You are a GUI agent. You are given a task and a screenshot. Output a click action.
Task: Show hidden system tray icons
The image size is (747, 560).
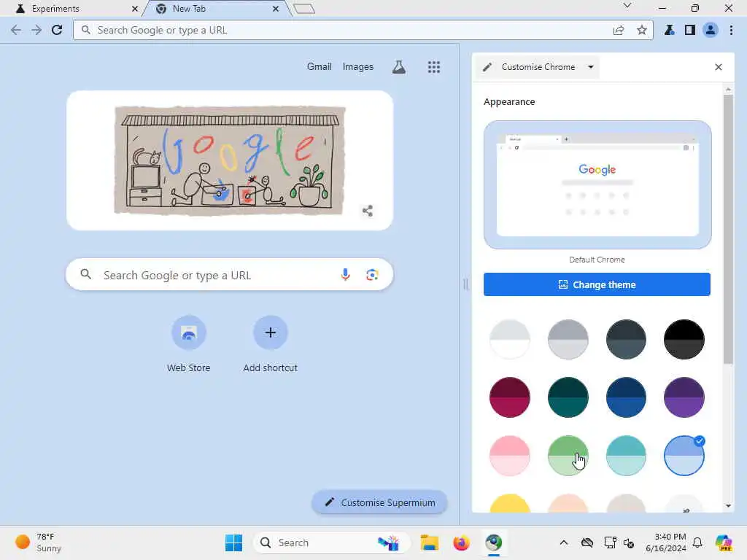[x=564, y=542]
